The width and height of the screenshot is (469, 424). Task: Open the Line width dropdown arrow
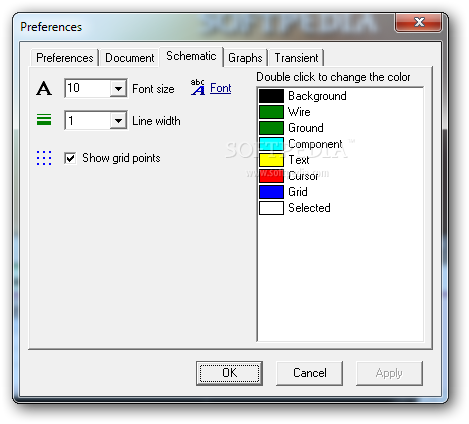point(118,120)
